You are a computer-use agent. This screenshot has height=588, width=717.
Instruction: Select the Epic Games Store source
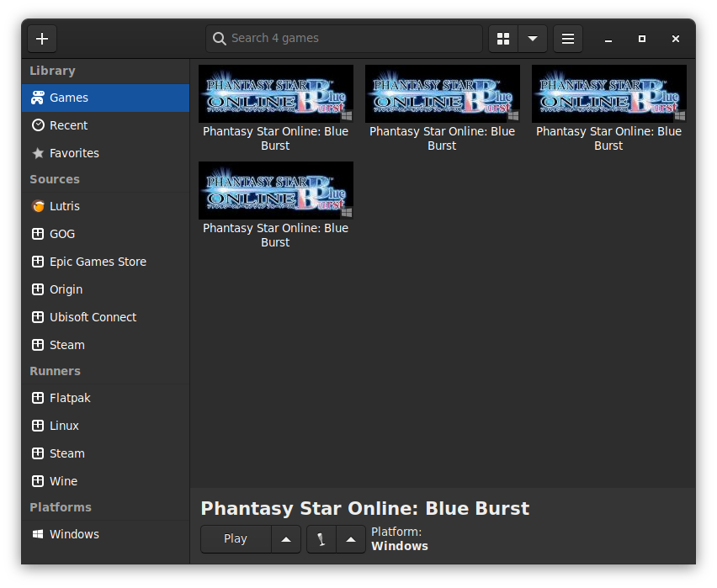tap(106, 262)
